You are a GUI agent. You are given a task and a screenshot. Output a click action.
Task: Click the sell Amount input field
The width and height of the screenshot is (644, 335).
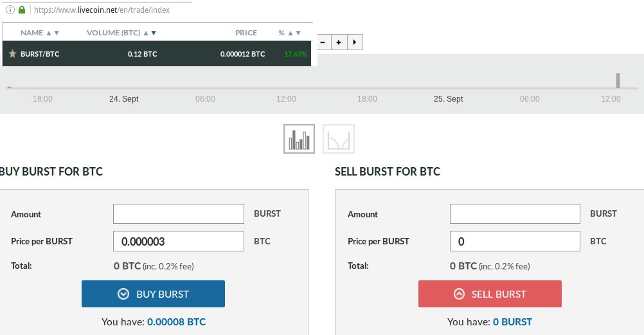coord(515,213)
